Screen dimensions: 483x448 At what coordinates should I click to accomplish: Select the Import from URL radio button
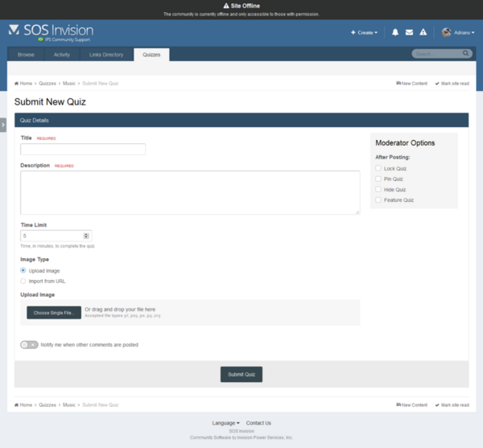coord(23,282)
